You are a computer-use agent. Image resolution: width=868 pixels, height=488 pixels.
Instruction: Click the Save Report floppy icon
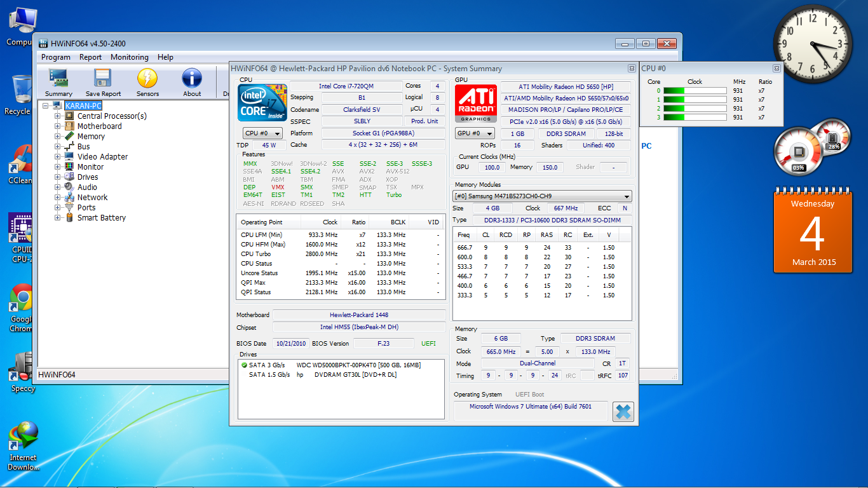(x=103, y=83)
